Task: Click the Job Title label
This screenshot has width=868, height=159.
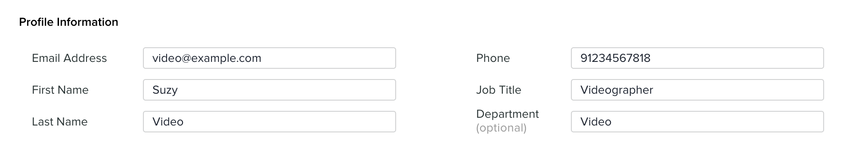Action: click(x=499, y=90)
